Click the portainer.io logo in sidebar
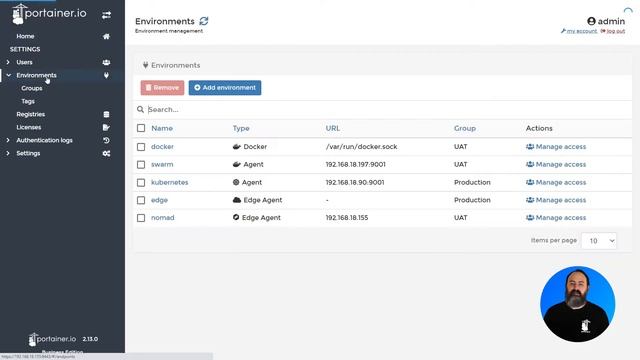The width and height of the screenshot is (640, 360). (x=49, y=14)
